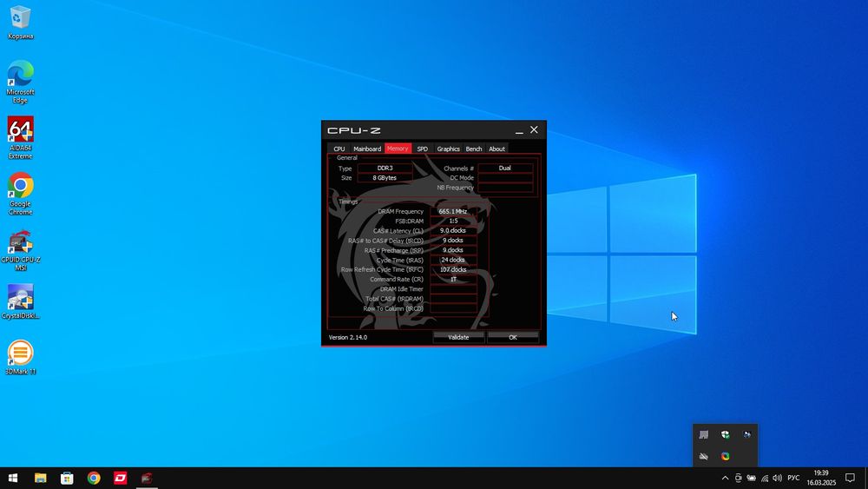Launch the AIDA64 Extreme desktop shortcut

pyautogui.click(x=21, y=137)
